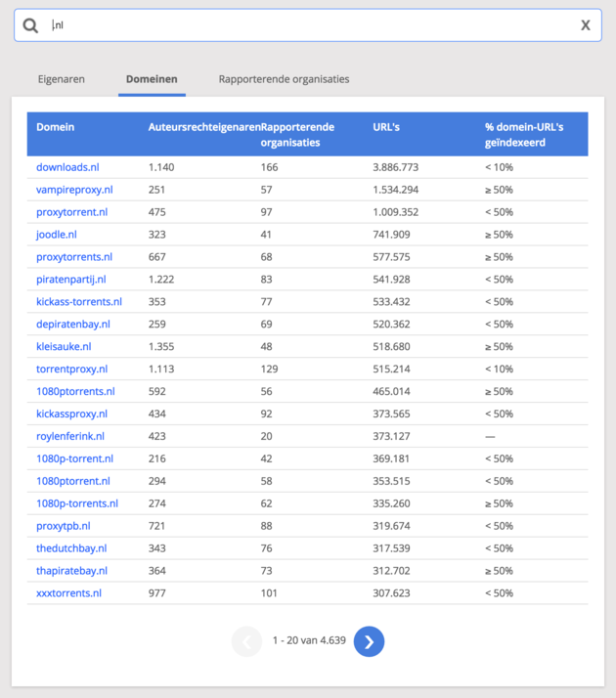Click the 1080p-torrent.nl link
616x698 pixels.
click(74, 458)
